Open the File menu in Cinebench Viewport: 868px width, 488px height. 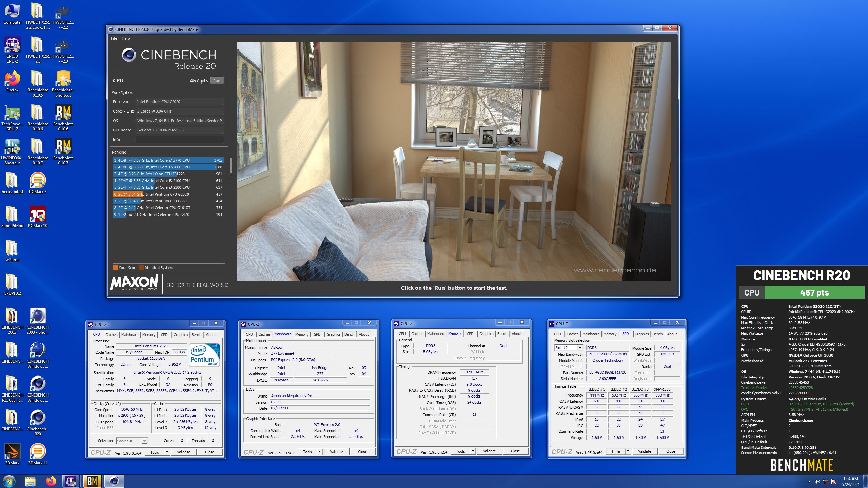[x=114, y=38]
